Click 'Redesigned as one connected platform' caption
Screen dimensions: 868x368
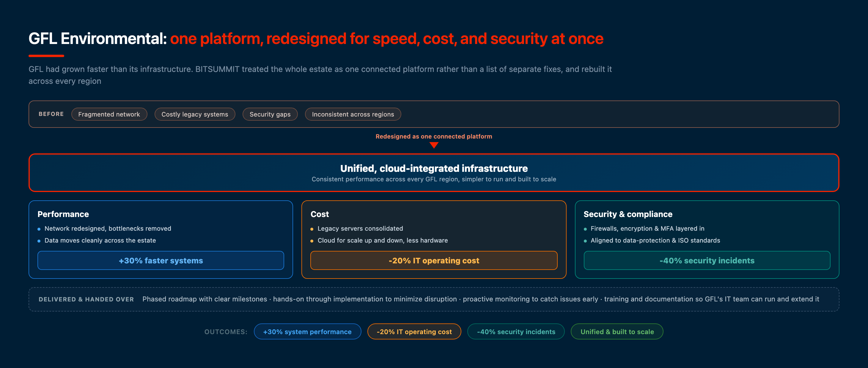click(x=434, y=136)
